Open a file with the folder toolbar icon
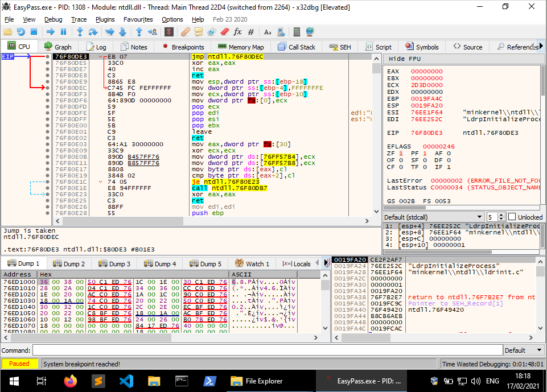Viewport: 547px width, 392px height. click(x=7, y=32)
